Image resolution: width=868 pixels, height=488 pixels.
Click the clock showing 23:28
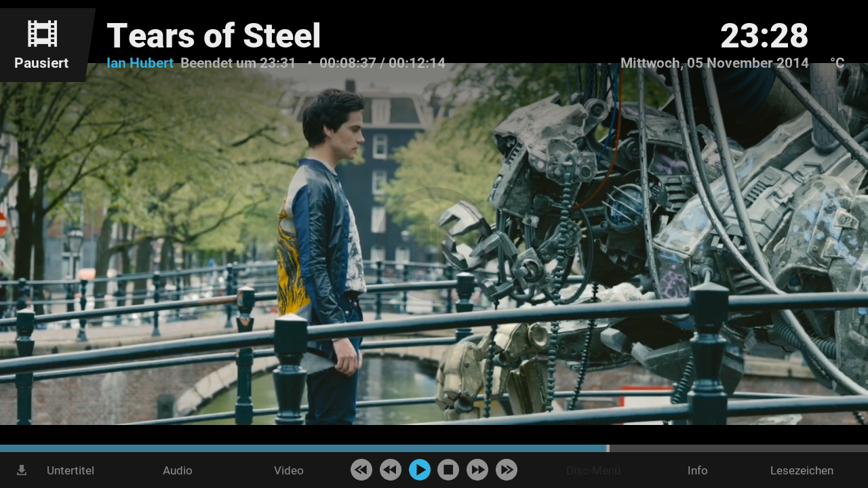pyautogui.click(x=764, y=36)
